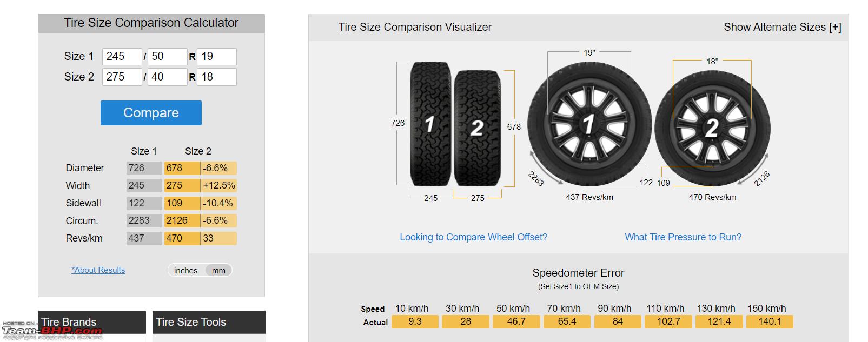Select the Size 2 aspect ratio field
This screenshot has height=342, width=868.
pyautogui.click(x=168, y=77)
